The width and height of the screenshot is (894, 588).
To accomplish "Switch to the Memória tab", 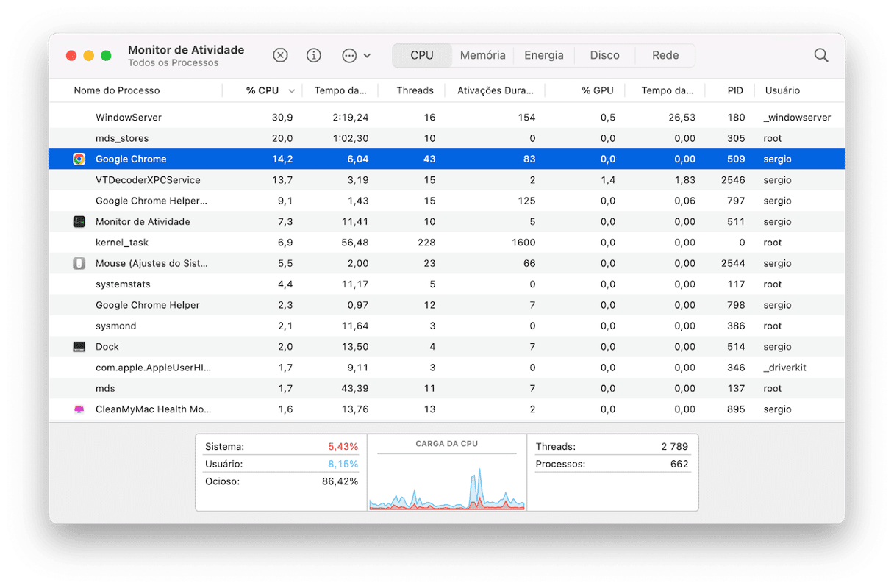I will click(483, 55).
